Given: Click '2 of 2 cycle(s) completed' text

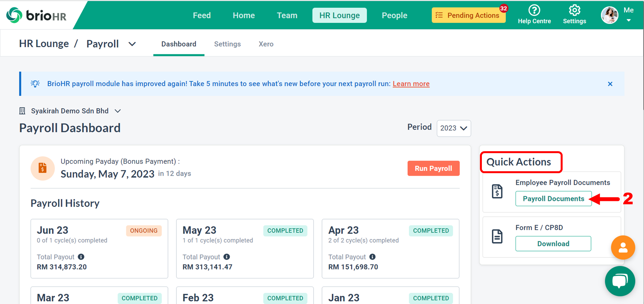Looking at the screenshot, I should click(363, 240).
